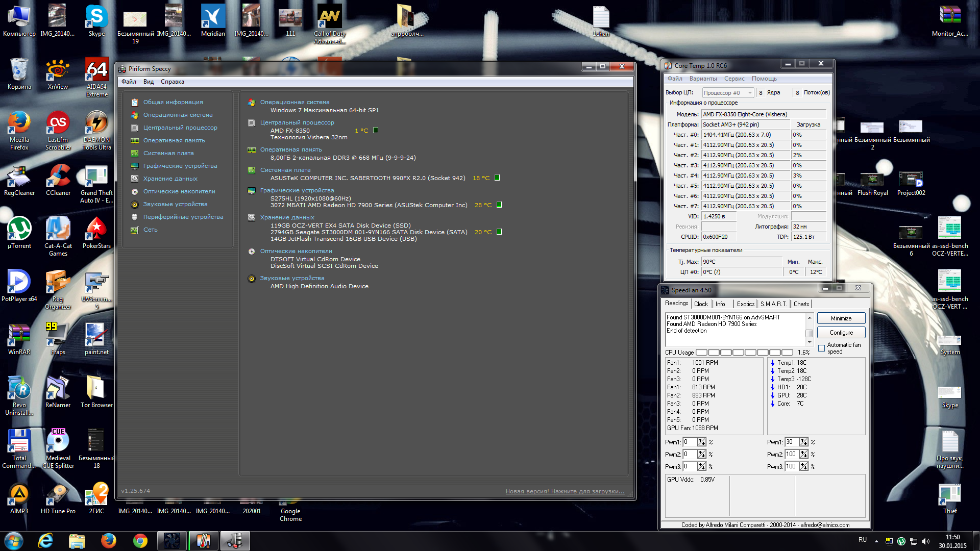The height and width of the screenshot is (551, 980).
Task: Adjust the right Pwm3 spinner (value 100)
Action: point(804,466)
